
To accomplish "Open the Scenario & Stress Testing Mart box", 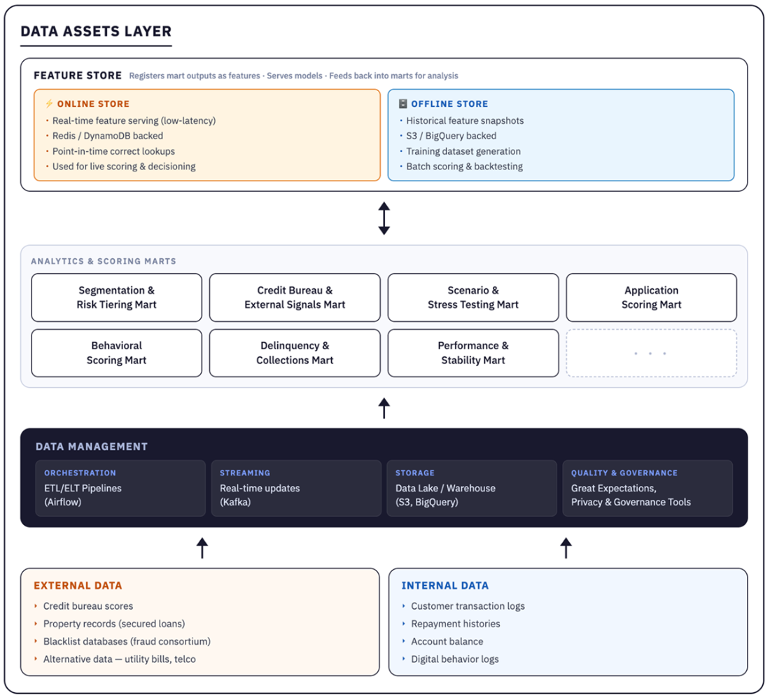I will click(x=473, y=297).
